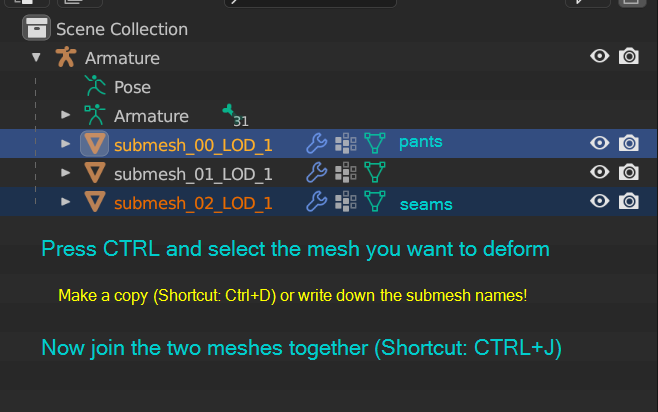Toggle render camera for submesh_01_LOD_1
This screenshot has height=412, width=658.
click(629, 172)
